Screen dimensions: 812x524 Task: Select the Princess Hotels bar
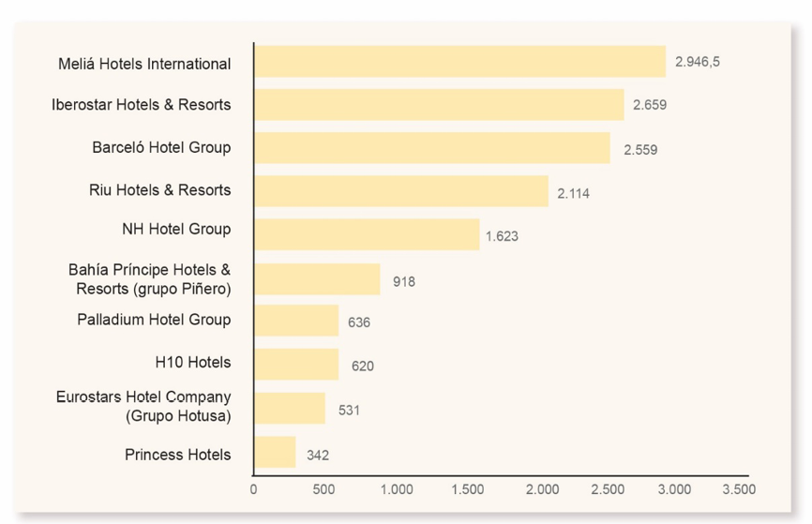(x=275, y=452)
